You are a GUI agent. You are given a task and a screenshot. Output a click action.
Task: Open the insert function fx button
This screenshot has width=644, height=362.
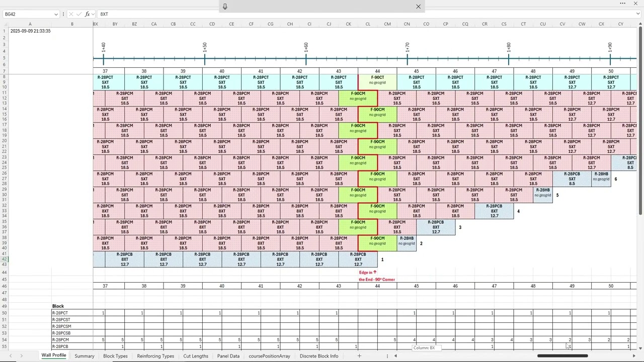click(88, 14)
